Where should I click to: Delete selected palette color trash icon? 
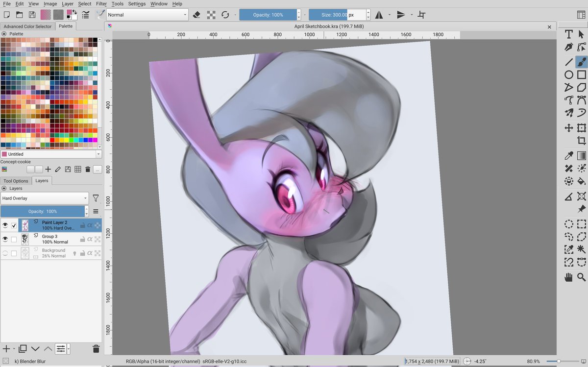point(88,169)
